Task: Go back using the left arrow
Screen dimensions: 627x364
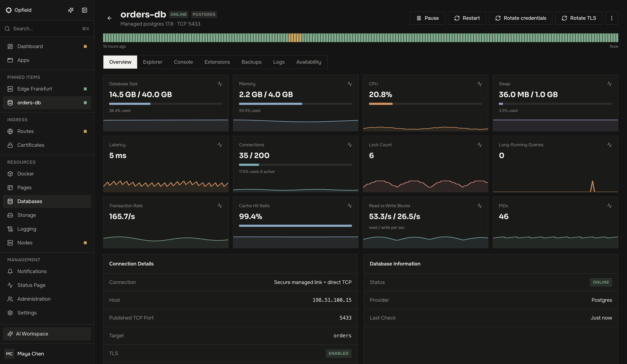Action: pyautogui.click(x=109, y=18)
